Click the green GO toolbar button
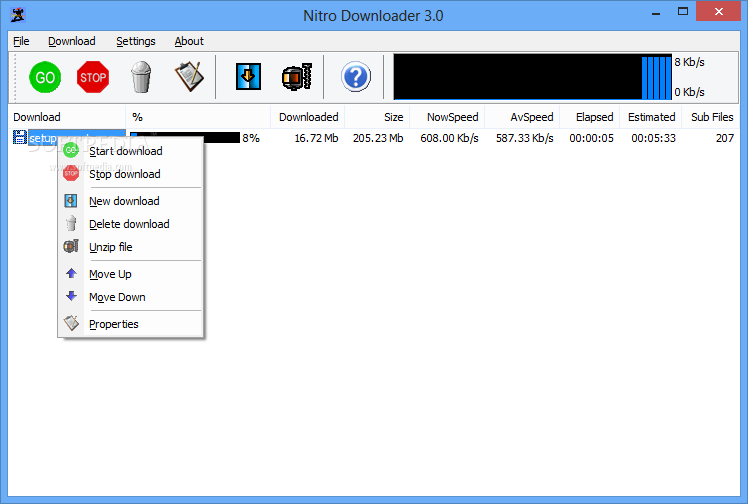This screenshot has height=504, width=748. pyautogui.click(x=45, y=77)
